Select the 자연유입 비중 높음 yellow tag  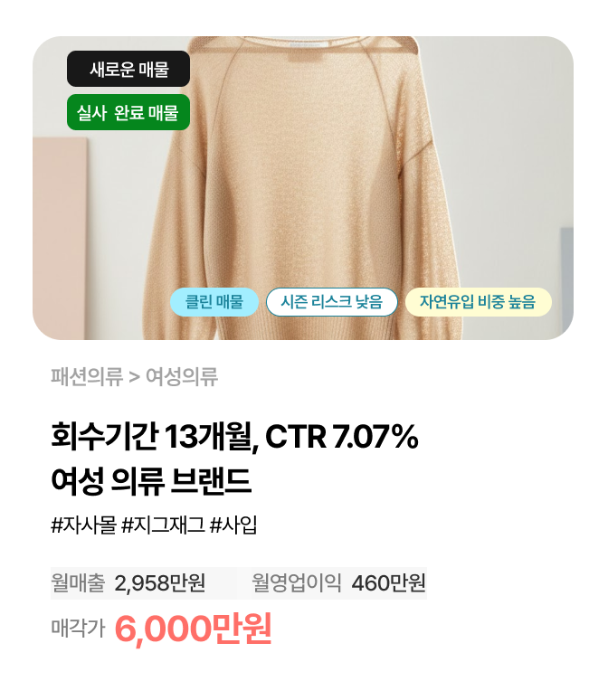click(x=478, y=302)
